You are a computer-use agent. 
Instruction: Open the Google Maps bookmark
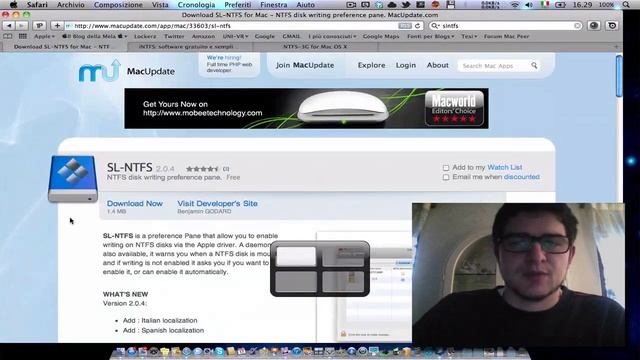pos(381,36)
